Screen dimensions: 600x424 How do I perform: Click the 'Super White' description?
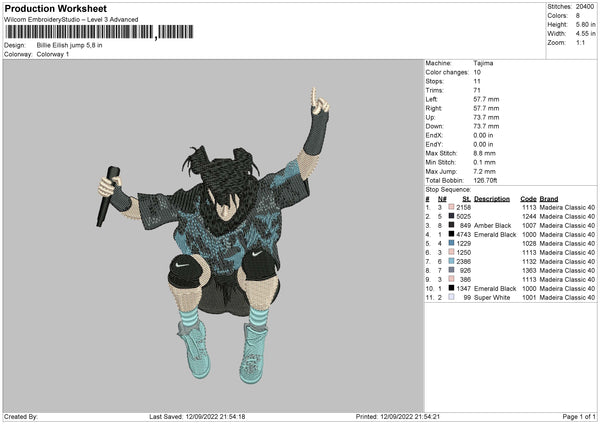(492, 297)
